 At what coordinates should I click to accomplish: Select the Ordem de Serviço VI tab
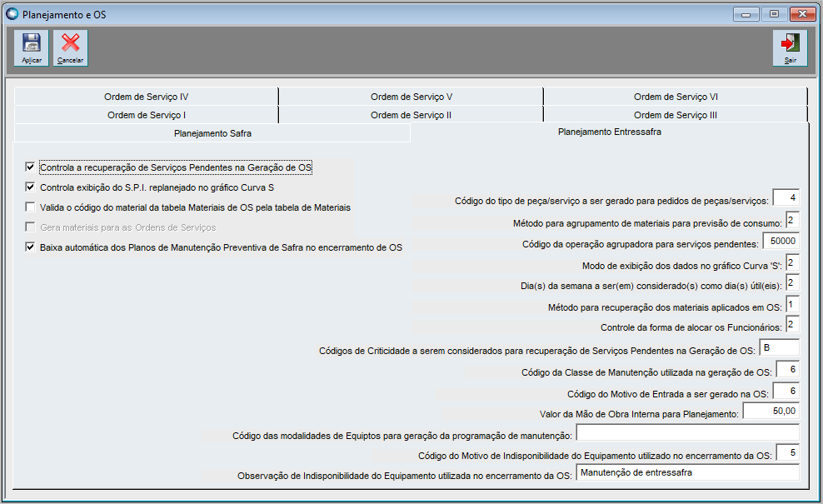[676, 97]
